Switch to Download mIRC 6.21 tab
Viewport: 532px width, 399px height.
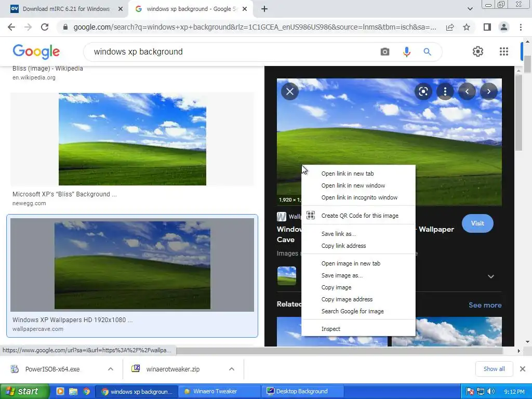tap(66, 9)
